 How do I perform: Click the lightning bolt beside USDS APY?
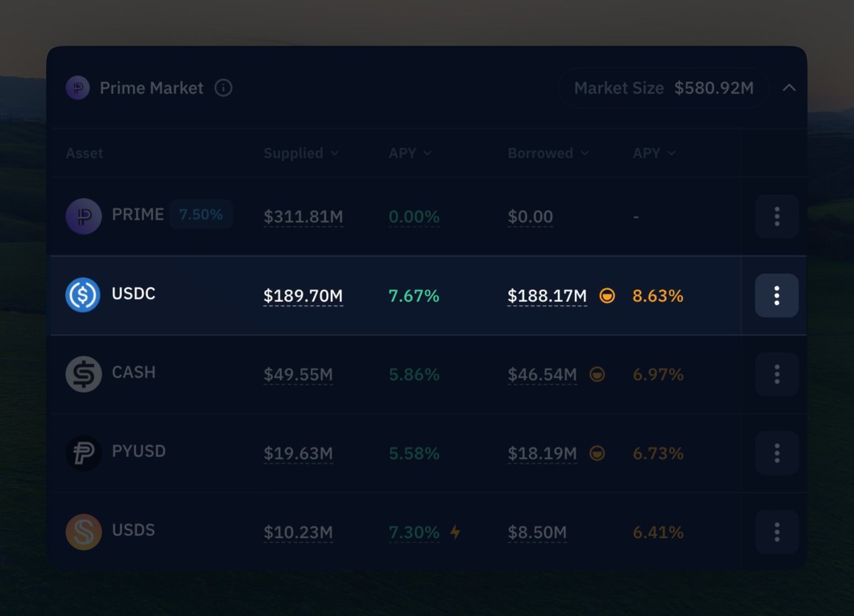pyautogui.click(x=455, y=532)
